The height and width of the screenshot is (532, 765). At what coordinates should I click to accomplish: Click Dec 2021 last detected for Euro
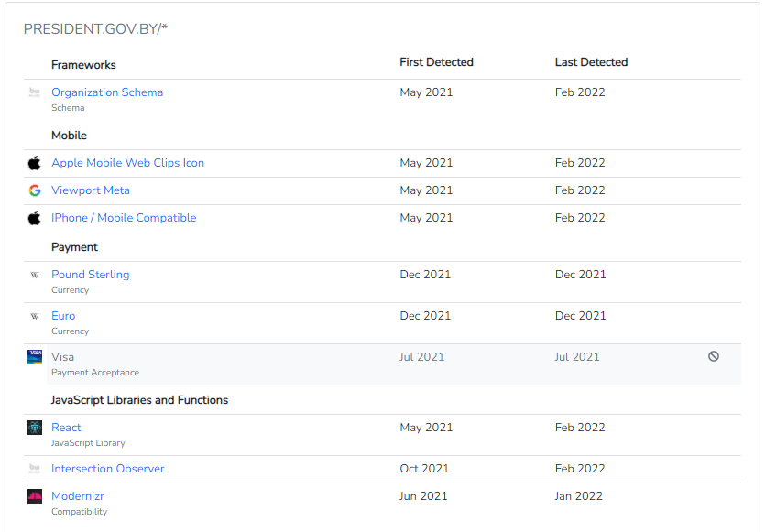coord(580,316)
